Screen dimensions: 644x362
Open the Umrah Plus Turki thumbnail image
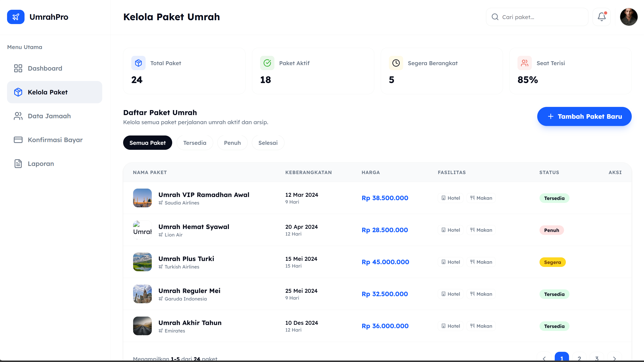[142, 262]
